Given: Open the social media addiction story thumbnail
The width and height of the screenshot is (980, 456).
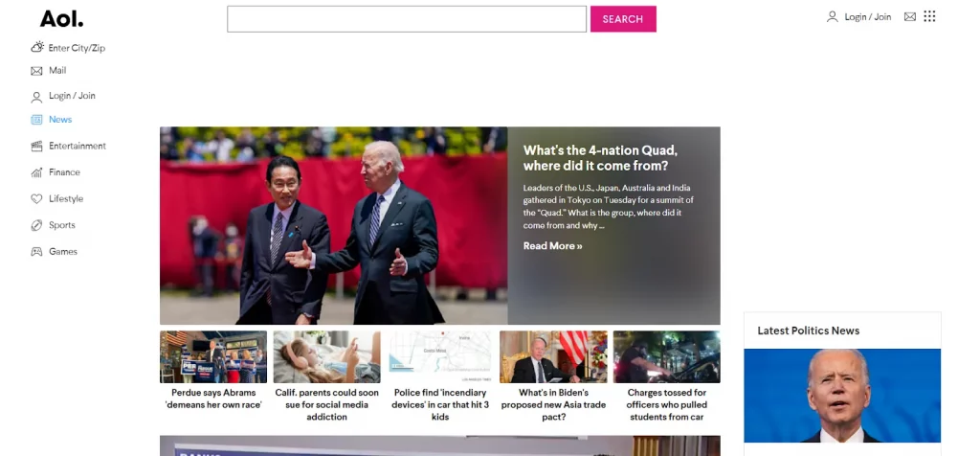Looking at the screenshot, I should tap(327, 356).
